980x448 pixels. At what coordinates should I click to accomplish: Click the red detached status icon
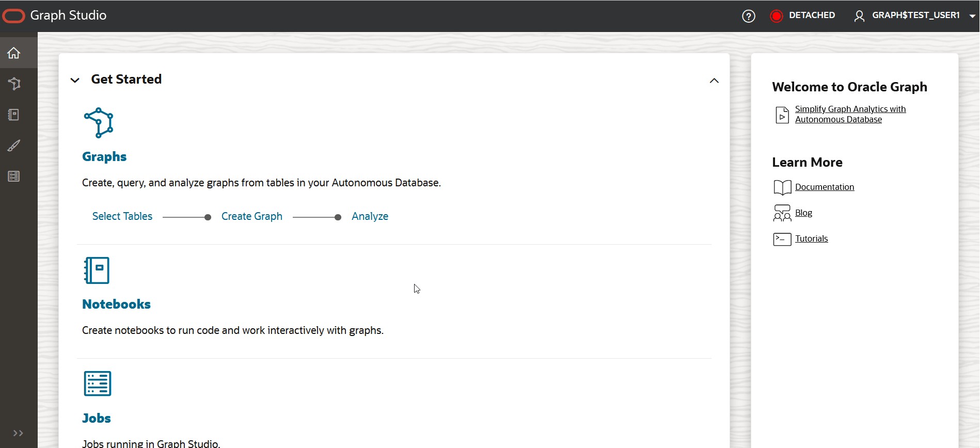tap(776, 16)
